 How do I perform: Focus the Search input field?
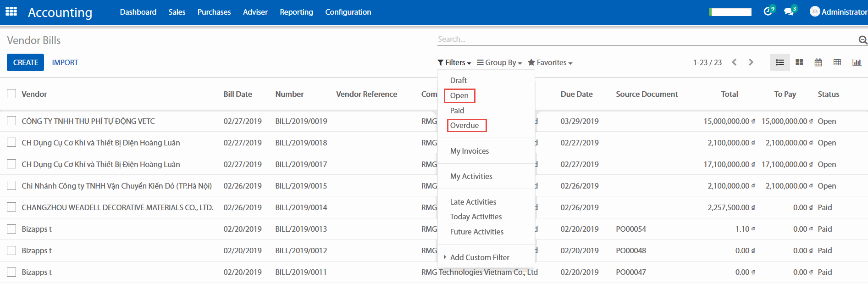pyautogui.click(x=642, y=39)
